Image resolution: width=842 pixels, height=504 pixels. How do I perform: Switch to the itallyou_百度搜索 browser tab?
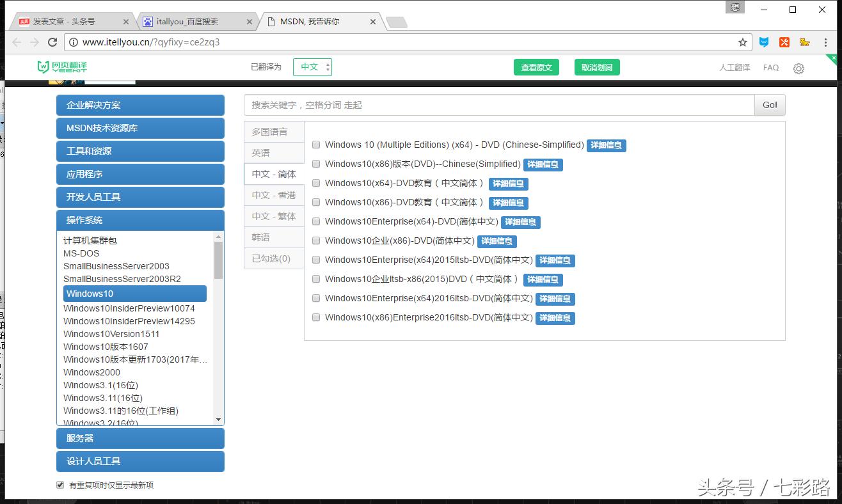point(189,20)
